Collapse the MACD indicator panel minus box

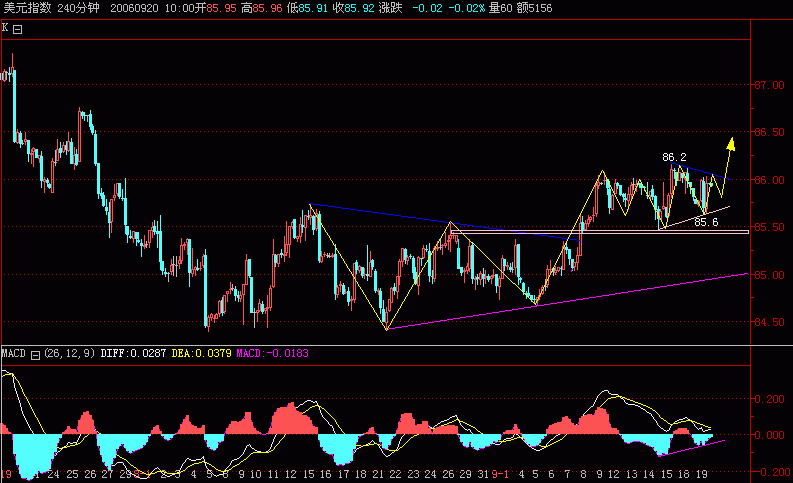tap(35, 355)
